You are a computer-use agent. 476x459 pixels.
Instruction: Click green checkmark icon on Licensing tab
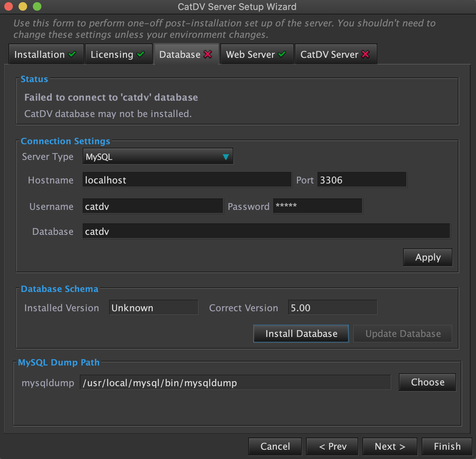click(141, 54)
